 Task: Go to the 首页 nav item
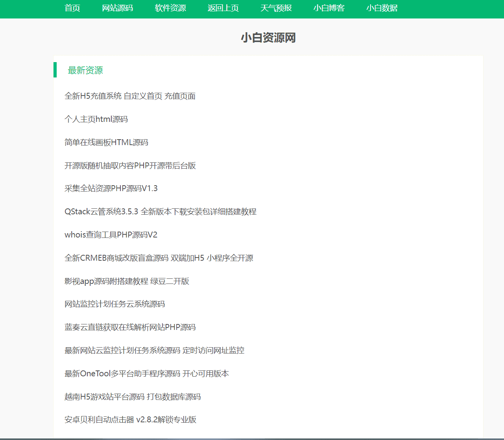click(x=72, y=8)
